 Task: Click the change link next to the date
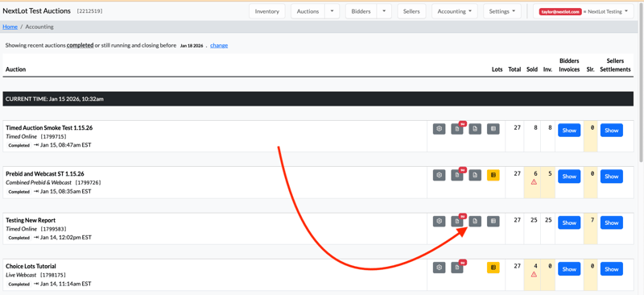[x=219, y=45]
